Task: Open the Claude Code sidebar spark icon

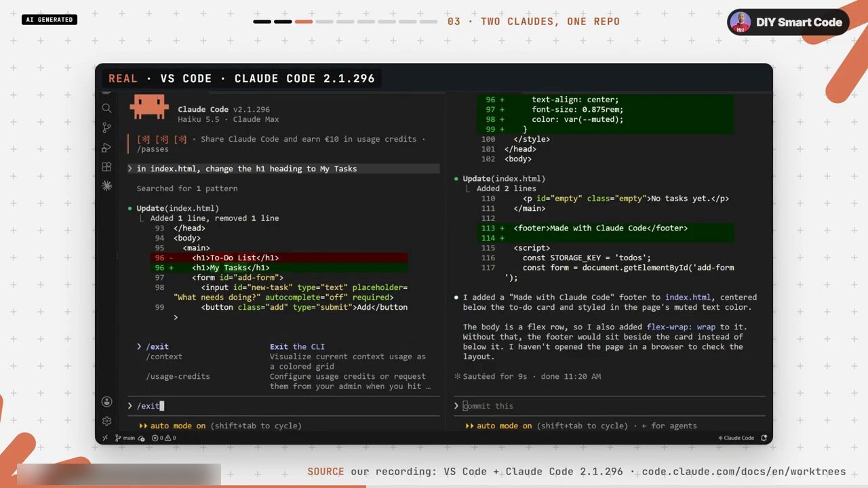Action: click(x=106, y=186)
